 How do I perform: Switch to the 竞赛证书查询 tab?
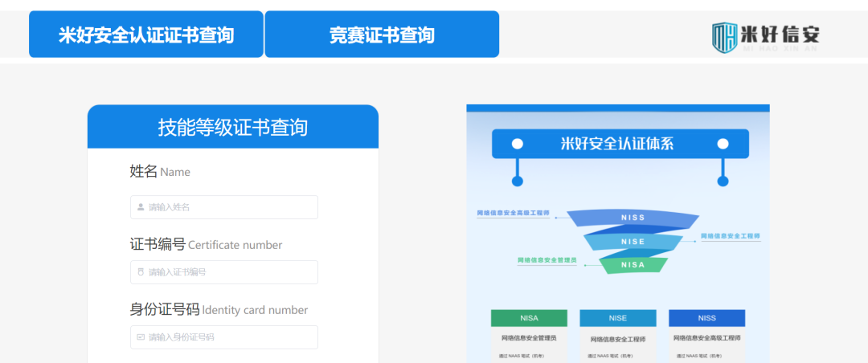(382, 35)
